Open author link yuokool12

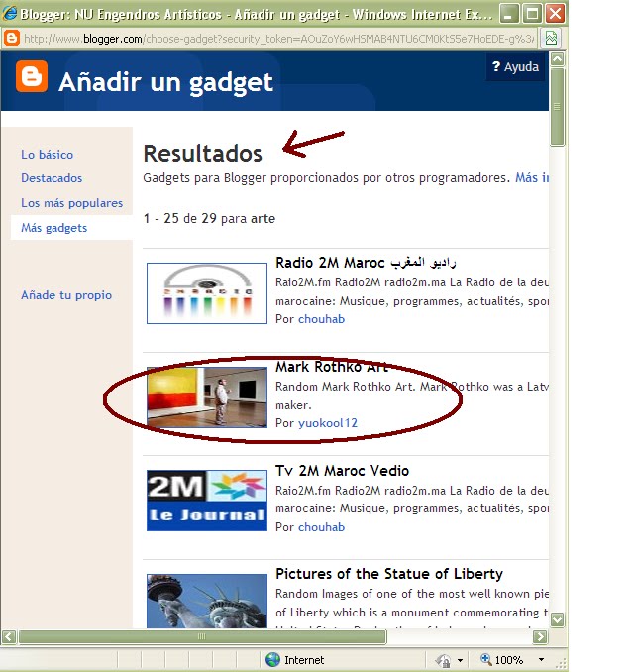[328, 423]
